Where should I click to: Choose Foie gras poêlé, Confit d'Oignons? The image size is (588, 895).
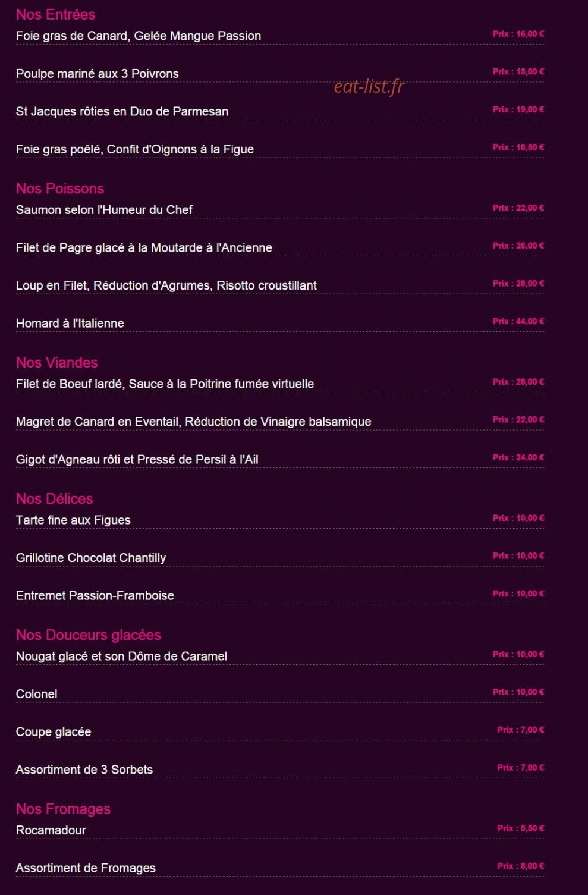tap(135, 149)
